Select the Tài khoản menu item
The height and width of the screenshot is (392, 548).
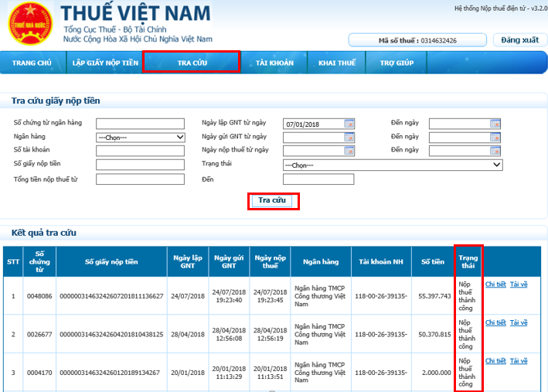274,63
